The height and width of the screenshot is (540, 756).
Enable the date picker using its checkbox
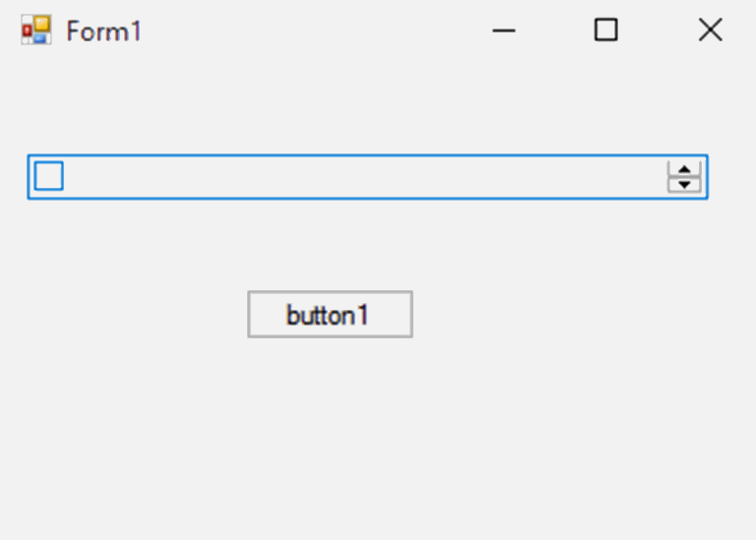[x=48, y=176]
